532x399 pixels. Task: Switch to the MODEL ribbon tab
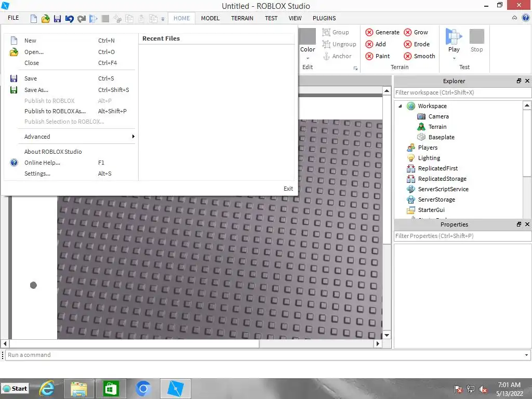point(210,18)
